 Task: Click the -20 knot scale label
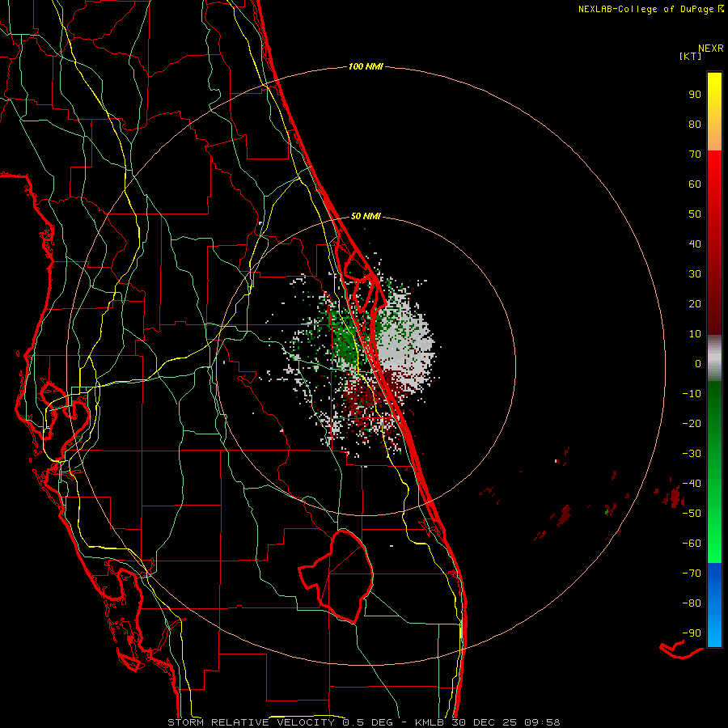692,423
